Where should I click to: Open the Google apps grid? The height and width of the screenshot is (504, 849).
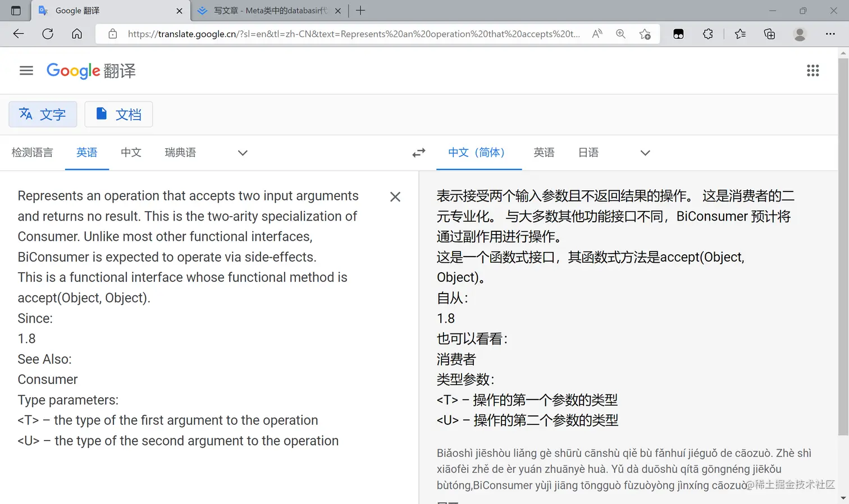(813, 71)
